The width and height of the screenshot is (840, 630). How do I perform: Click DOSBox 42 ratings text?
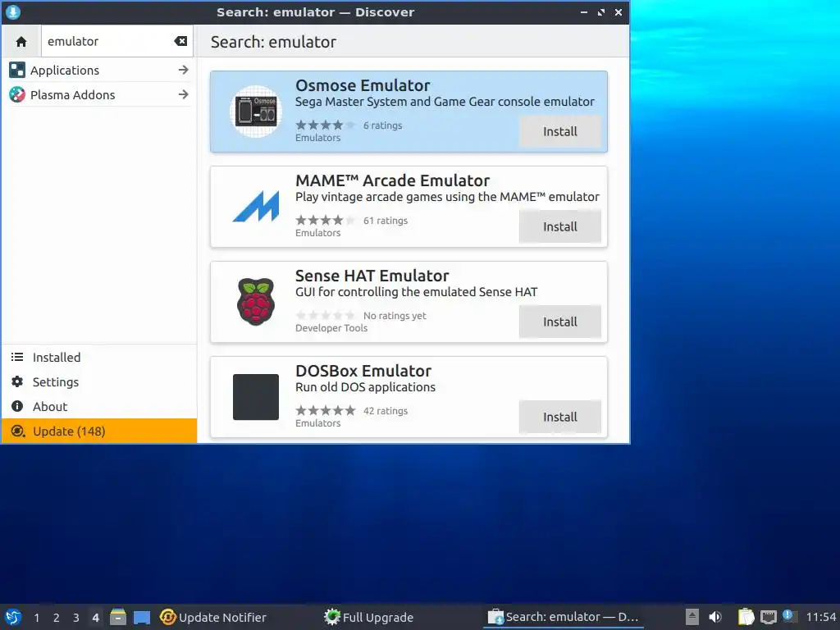(386, 411)
